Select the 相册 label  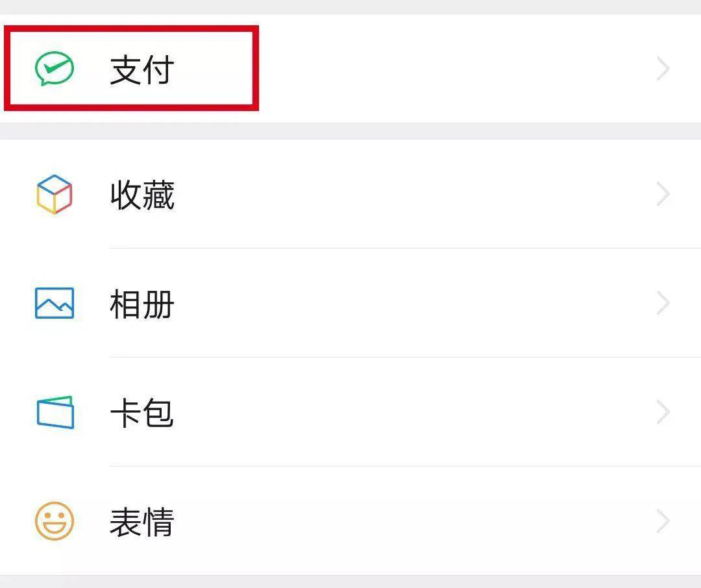tap(141, 304)
